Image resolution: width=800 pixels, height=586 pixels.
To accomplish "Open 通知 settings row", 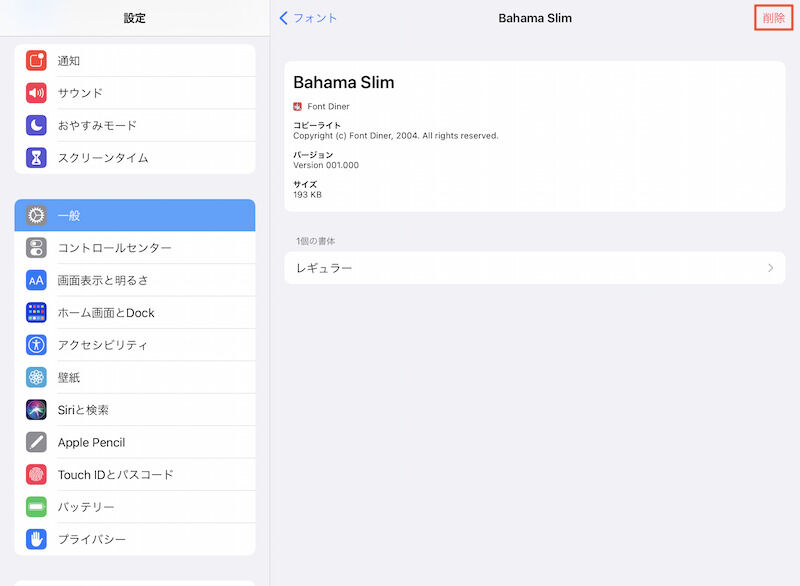I will pyautogui.click(x=135, y=61).
